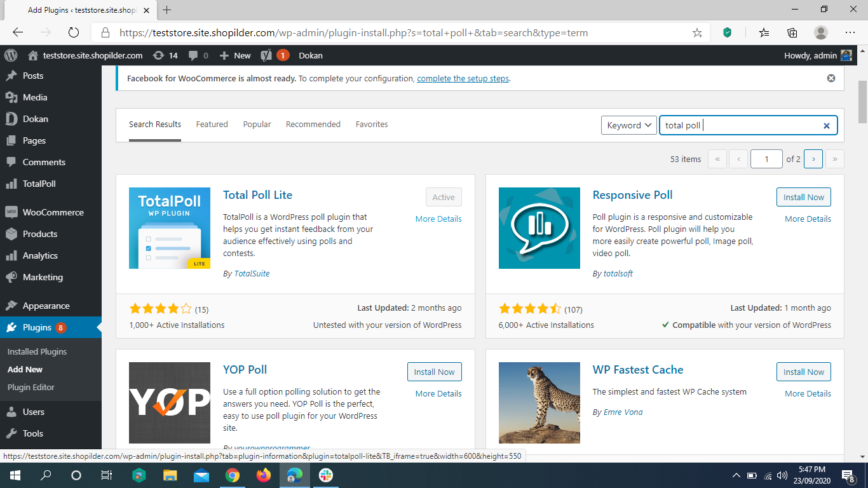Install the YOP Poll plugin

pyautogui.click(x=435, y=372)
